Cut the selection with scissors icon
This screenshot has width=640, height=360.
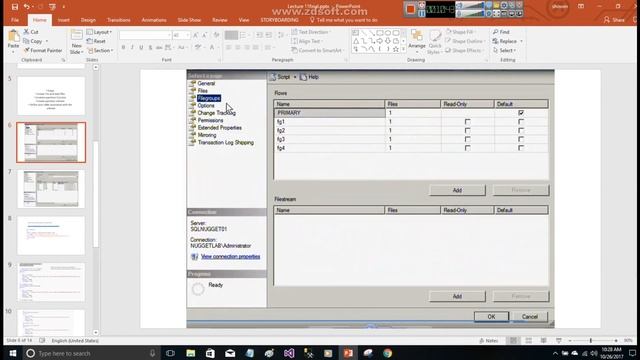pyautogui.click(x=31, y=32)
